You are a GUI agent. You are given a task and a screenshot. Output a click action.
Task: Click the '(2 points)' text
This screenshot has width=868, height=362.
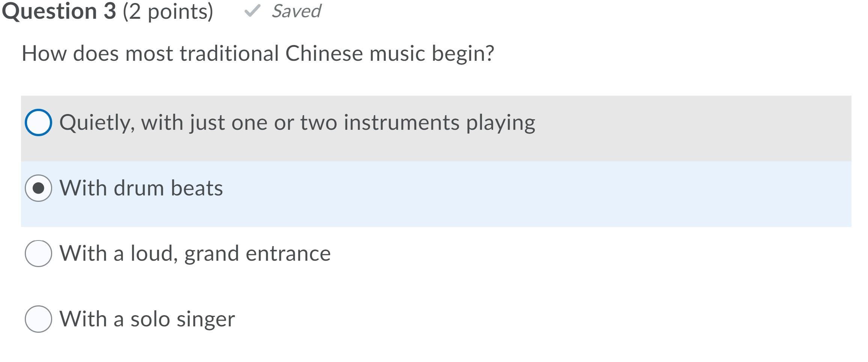pyautogui.click(x=168, y=12)
